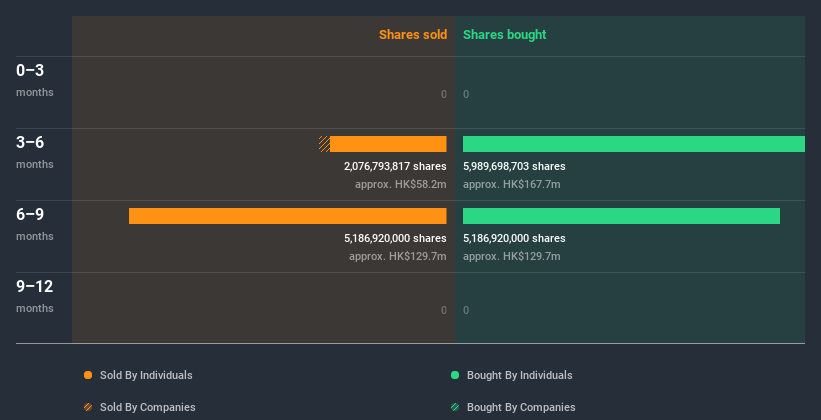Screen dimensions: 821x420
Task: Click the 9–12 months row label
Action: 35,296
